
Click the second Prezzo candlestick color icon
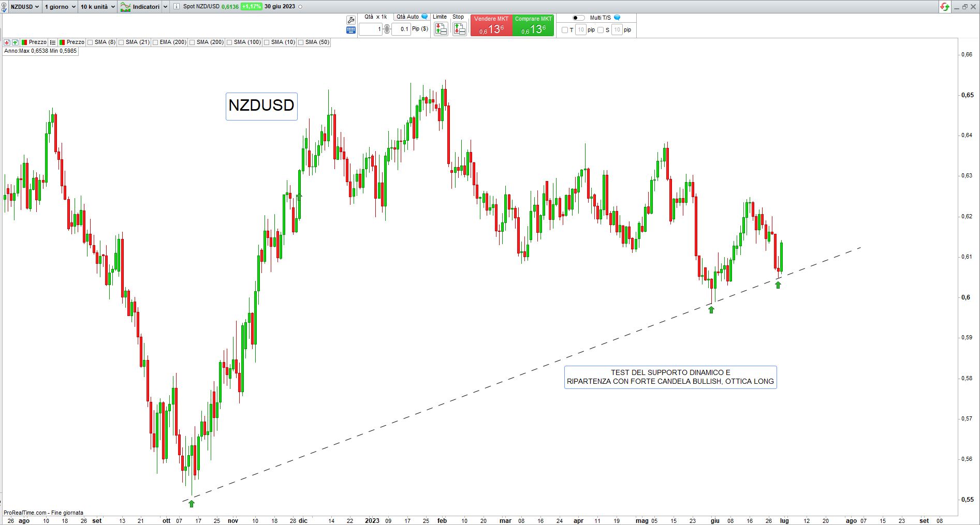coord(62,42)
